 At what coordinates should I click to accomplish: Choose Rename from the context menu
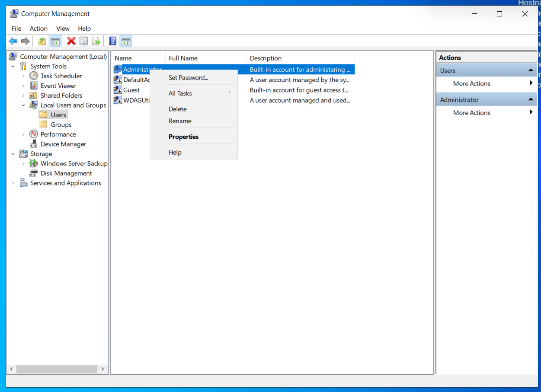coord(180,121)
